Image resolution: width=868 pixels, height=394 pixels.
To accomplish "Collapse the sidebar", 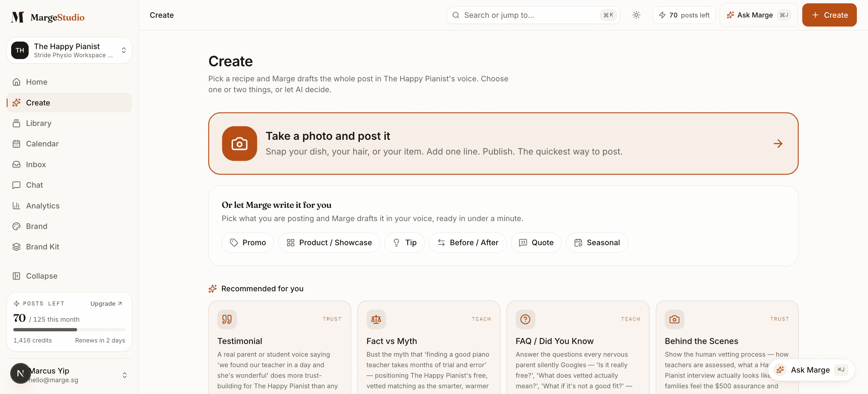I will coord(35,276).
